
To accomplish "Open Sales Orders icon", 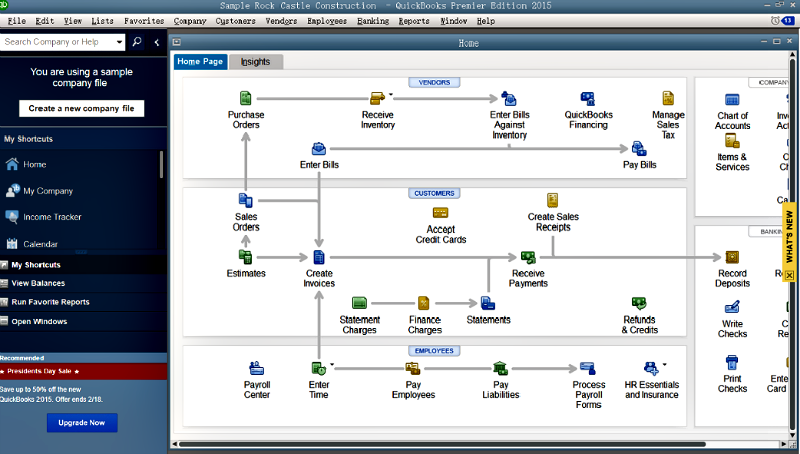I will point(246,200).
